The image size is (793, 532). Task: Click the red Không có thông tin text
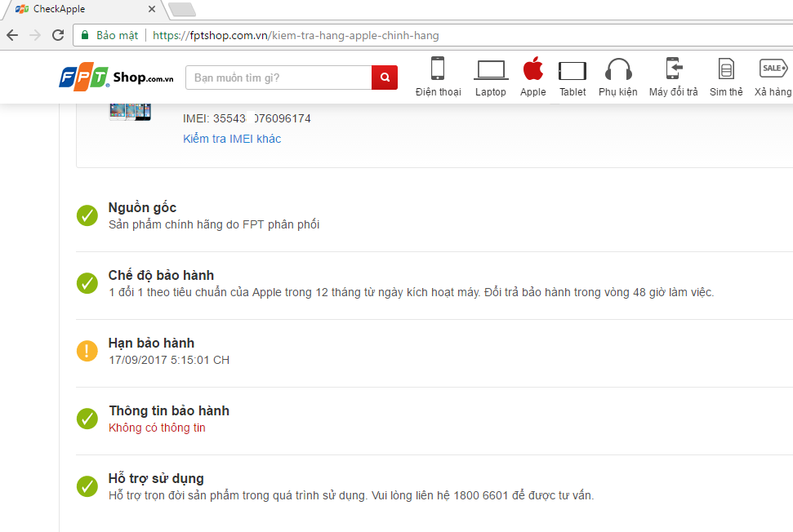pos(158,428)
